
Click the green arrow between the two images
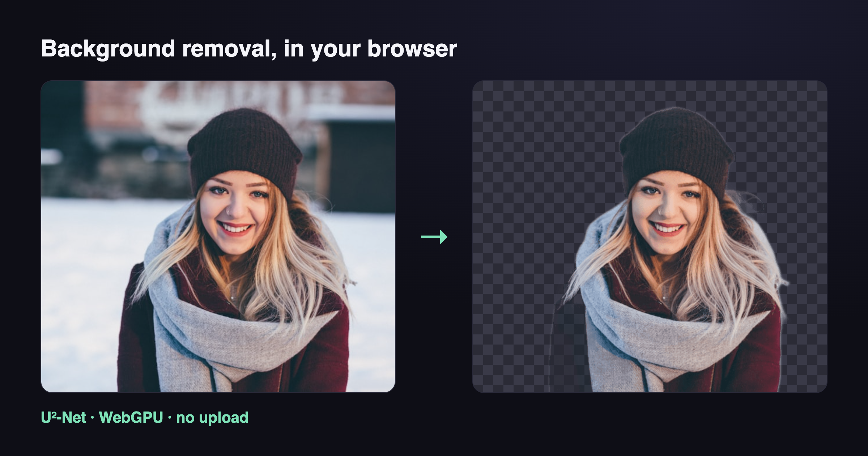click(x=434, y=237)
